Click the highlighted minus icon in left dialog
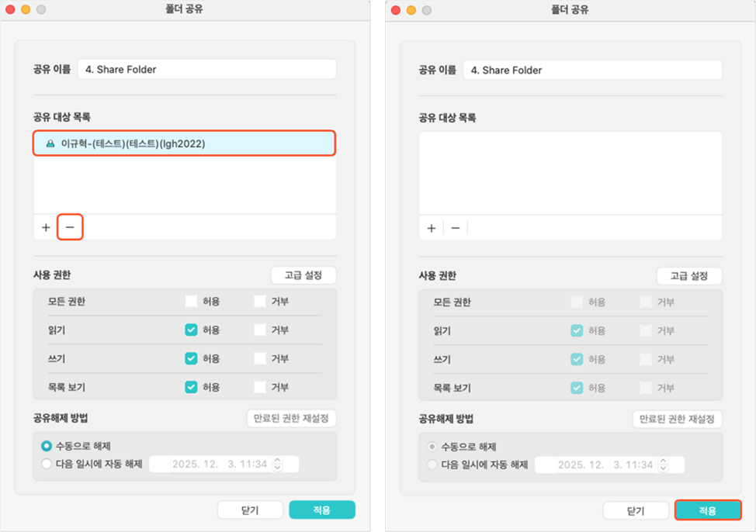Screen dimensions: 756x532 [69, 227]
